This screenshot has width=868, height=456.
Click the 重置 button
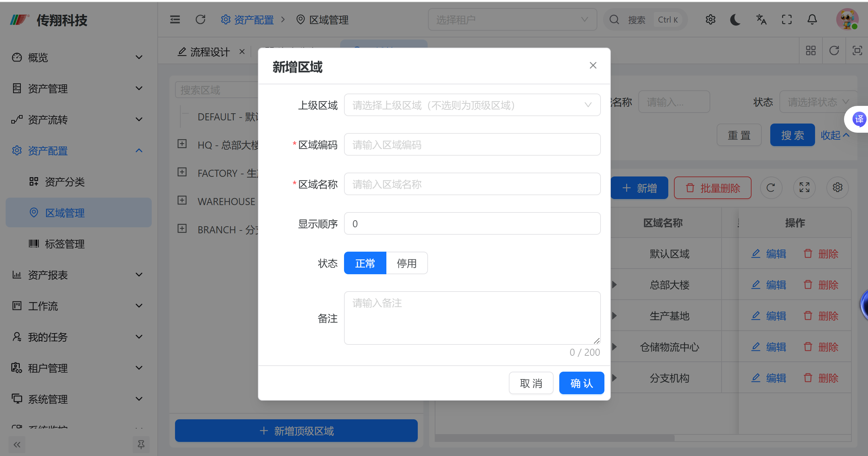tap(739, 135)
